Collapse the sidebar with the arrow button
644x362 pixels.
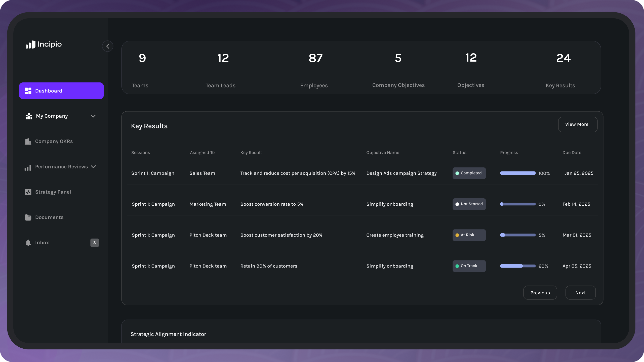coord(108,46)
